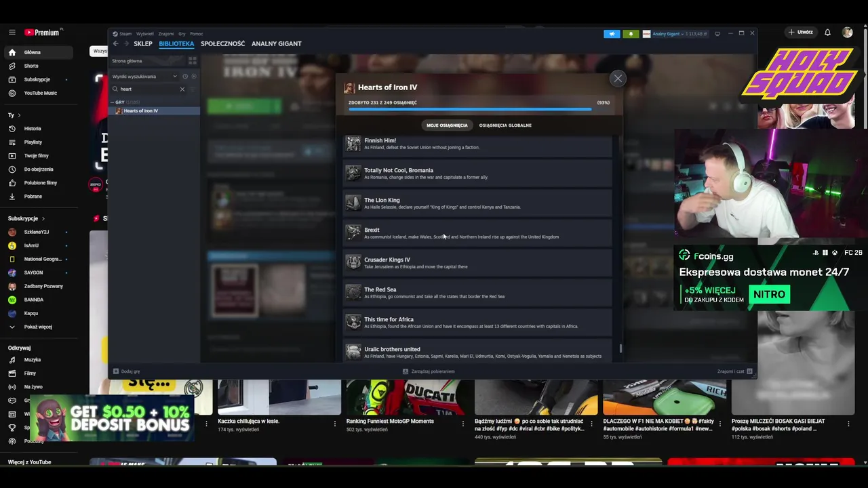
Task: Switch to the Osiągnięcia globalne tab
Action: [x=505, y=125]
